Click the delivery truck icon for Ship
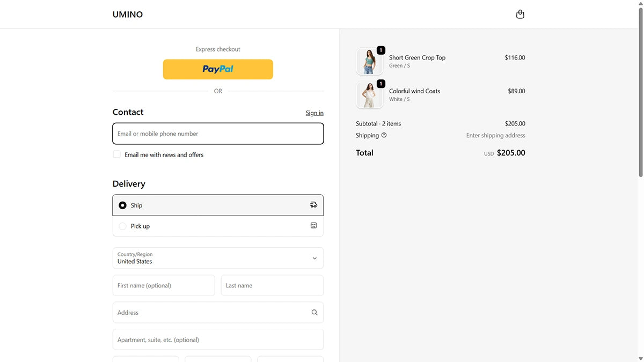Viewport: 644px width, 362px height. (314, 205)
